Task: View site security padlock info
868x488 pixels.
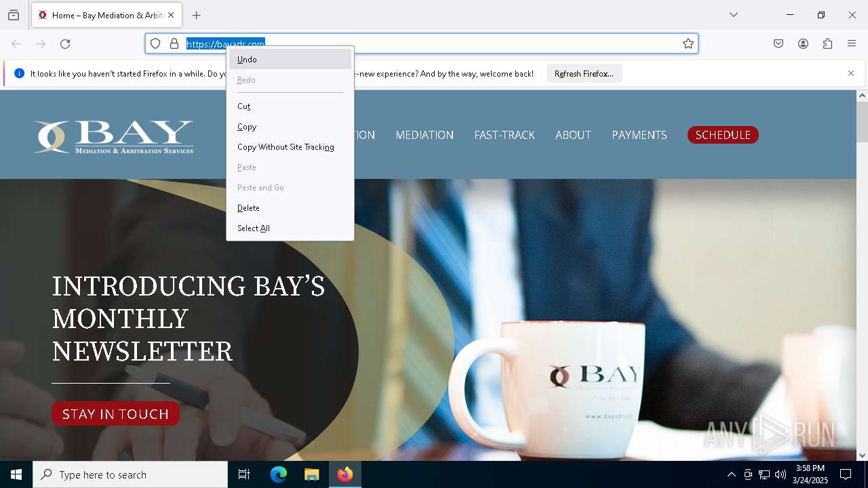Action: coord(174,43)
